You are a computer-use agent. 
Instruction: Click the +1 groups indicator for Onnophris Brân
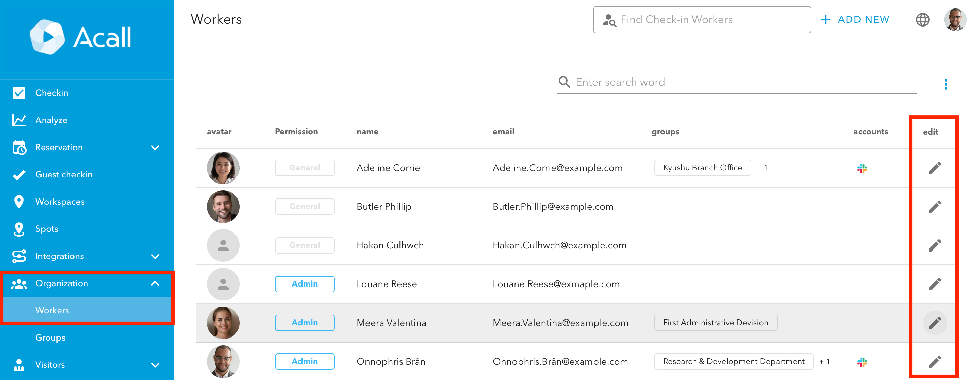(824, 361)
